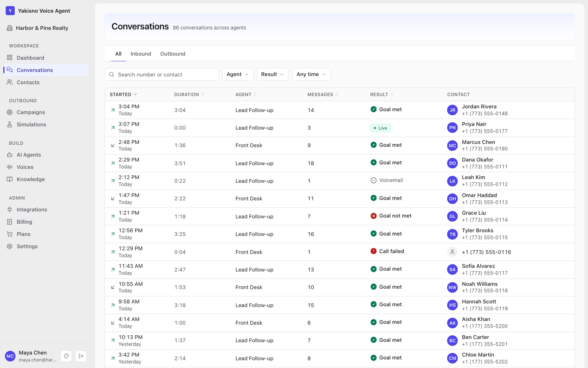Click the AI Agents robot icon
Image resolution: width=588 pixels, height=368 pixels.
[10, 155]
